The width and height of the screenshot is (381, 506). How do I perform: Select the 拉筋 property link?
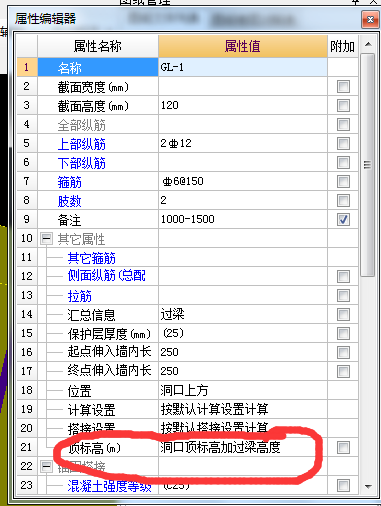[x=80, y=296]
